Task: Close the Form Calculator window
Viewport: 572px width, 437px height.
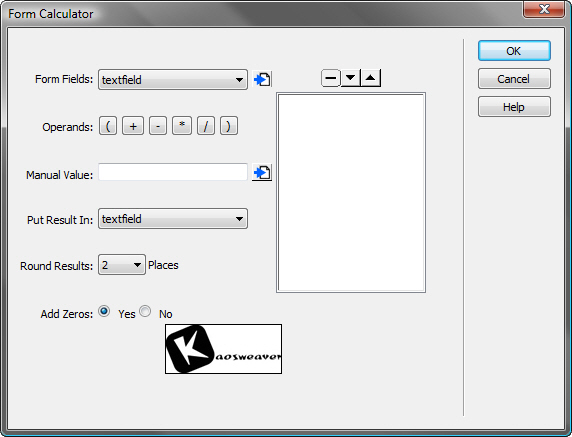Action: coord(544,9)
